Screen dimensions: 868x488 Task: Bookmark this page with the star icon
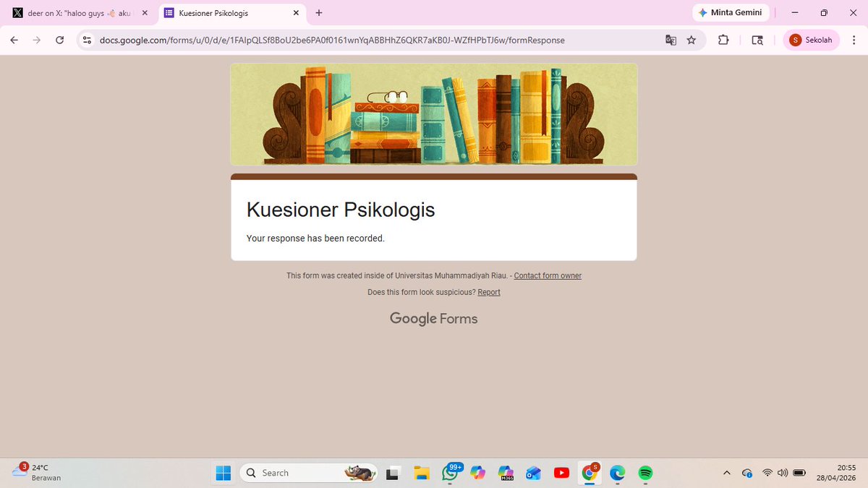pos(692,40)
